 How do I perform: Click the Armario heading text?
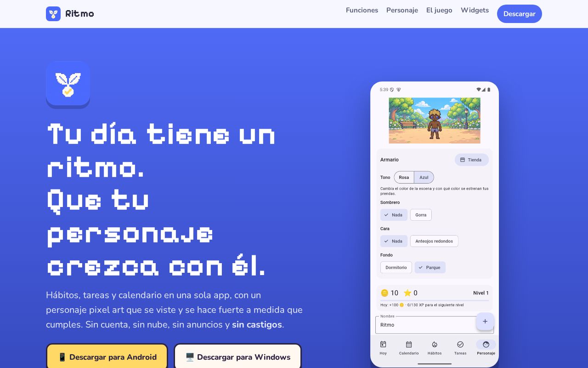[x=390, y=160]
